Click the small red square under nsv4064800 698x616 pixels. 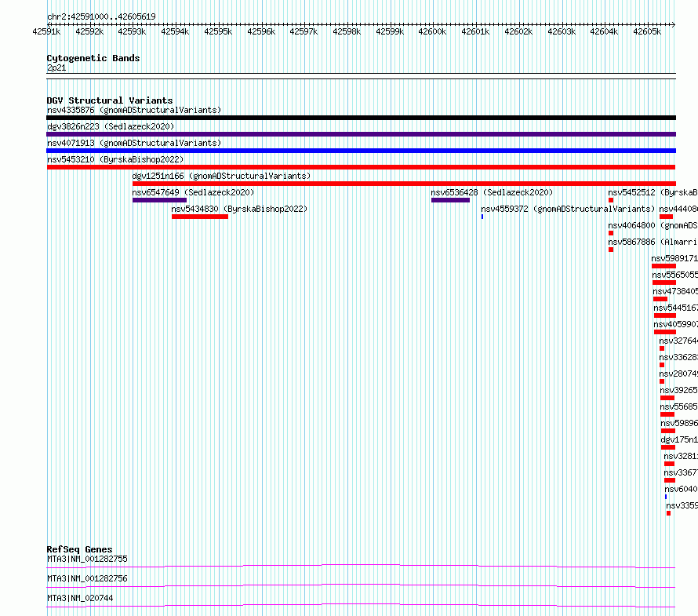[x=611, y=233]
